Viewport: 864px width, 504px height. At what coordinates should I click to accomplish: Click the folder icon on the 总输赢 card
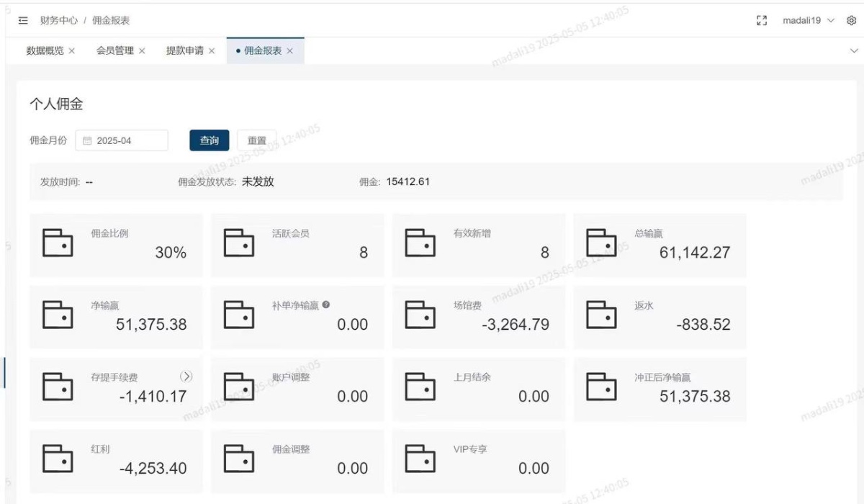602,243
